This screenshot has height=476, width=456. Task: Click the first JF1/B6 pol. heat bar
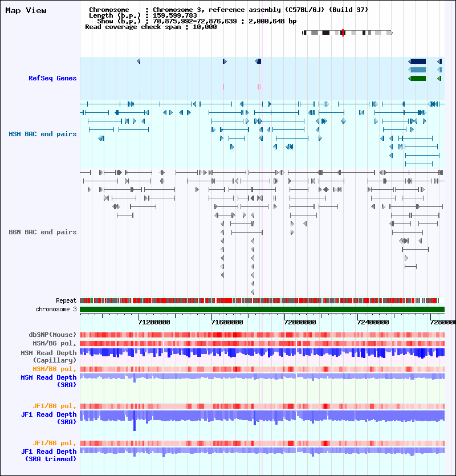click(x=262, y=406)
